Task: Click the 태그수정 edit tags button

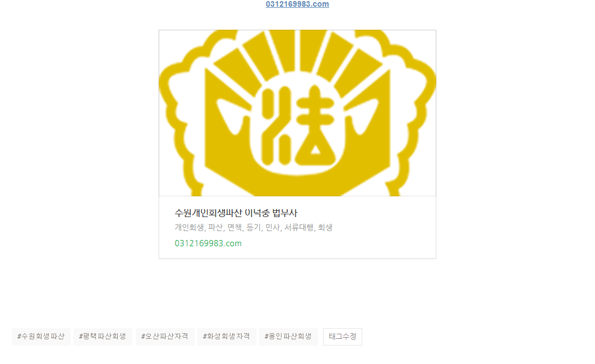Action: point(343,337)
